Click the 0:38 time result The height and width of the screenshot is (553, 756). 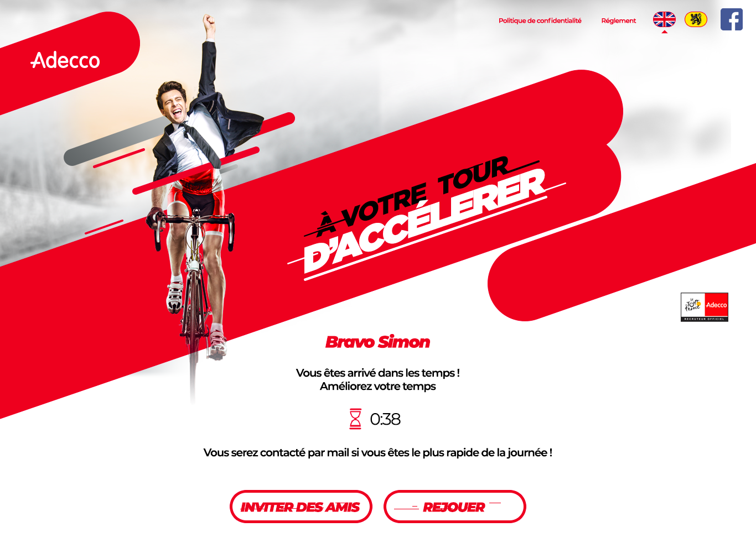pos(385,419)
